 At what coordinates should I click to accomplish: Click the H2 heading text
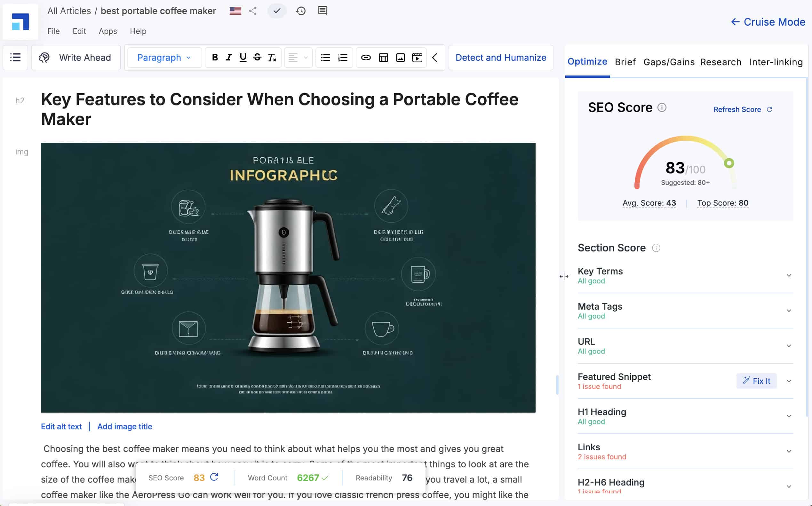point(280,109)
